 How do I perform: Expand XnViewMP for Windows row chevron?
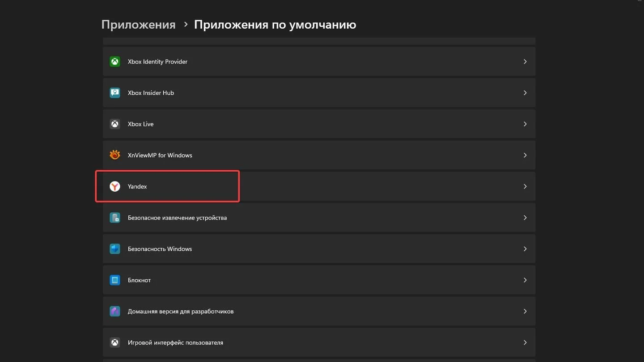coord(525,155)
